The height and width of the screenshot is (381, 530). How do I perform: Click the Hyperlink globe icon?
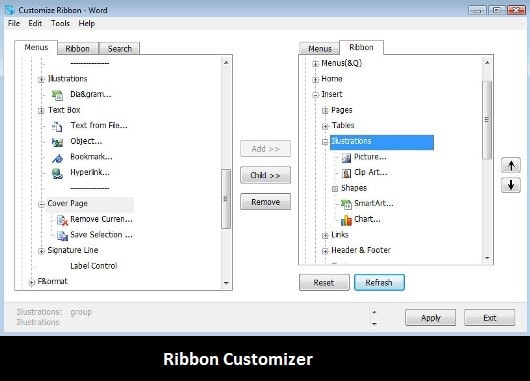57,173
